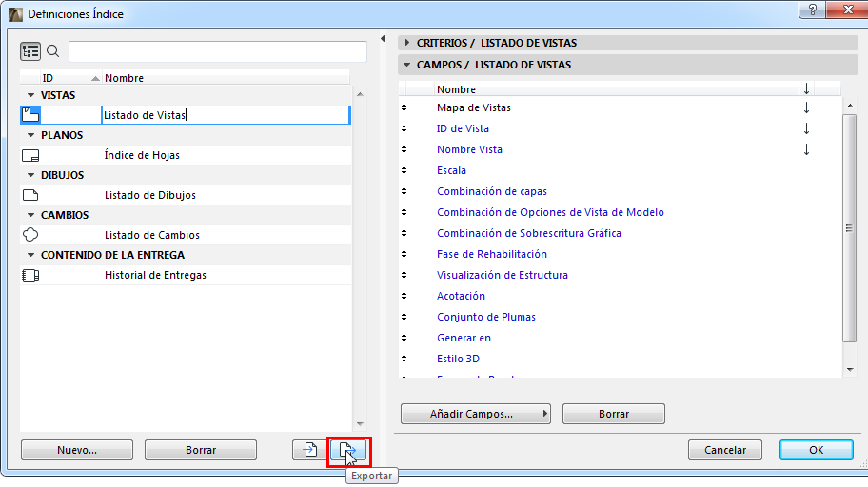
Task: Collapse the DIBUJOS group
Action: (x=31, y=175)
